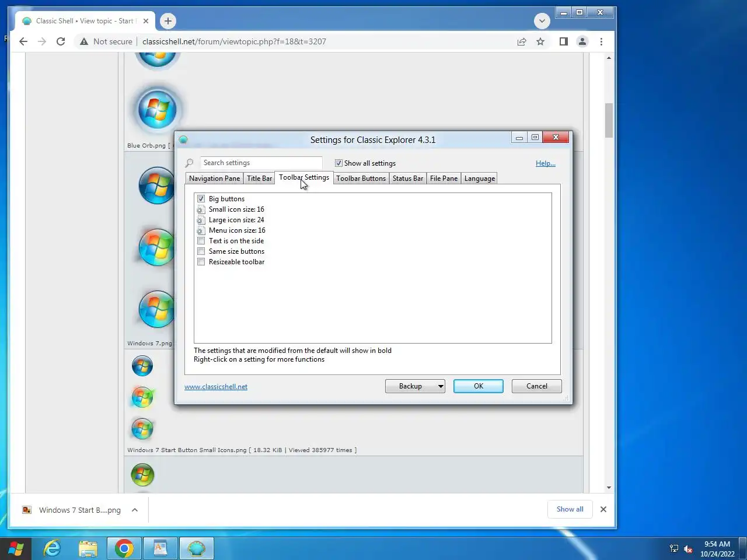This screenshot has height=560, width=747.
Task: Enable Text is on the side
Action: click(x=201, y=241)
